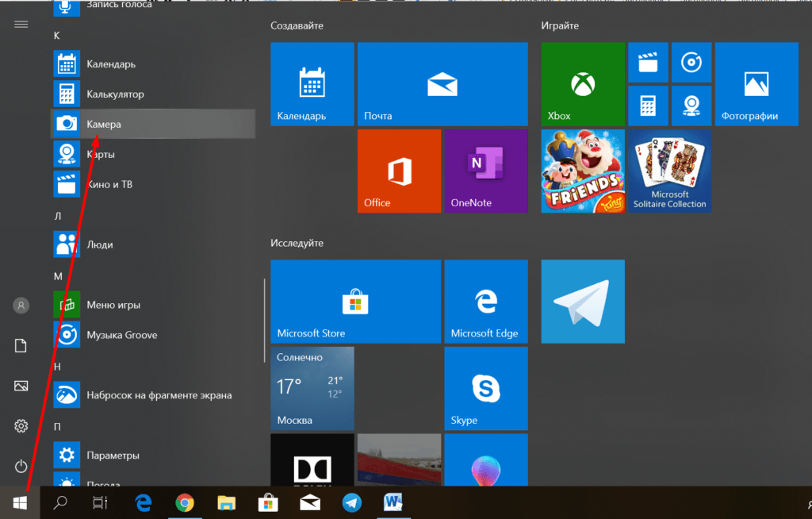Click the "М" letter group header

(x=58, y=276)
